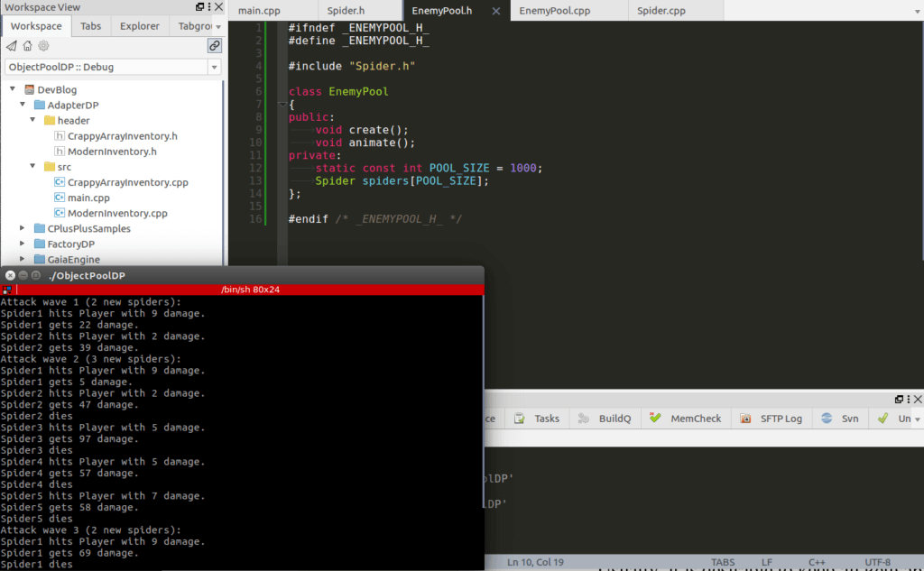Collapse the src folder in AdapterDP
This screenshot has height=571, width=924.
[x=32, y=166]
